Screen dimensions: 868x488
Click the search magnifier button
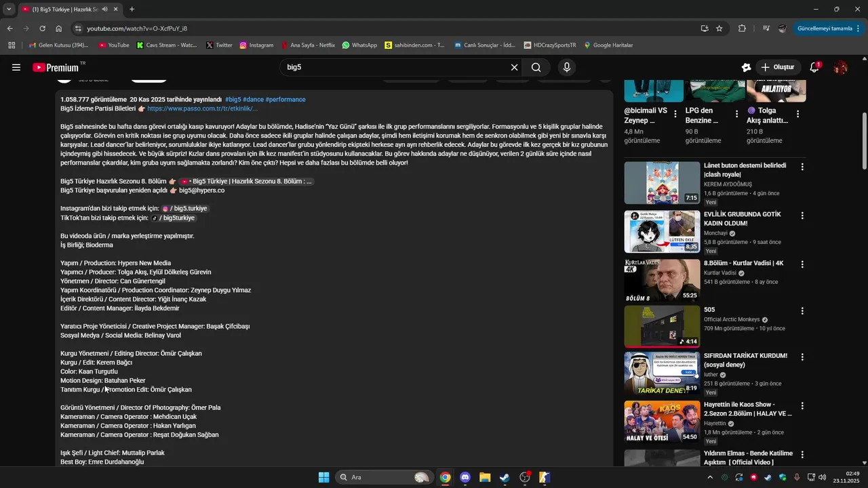click(x=536, y=67)
